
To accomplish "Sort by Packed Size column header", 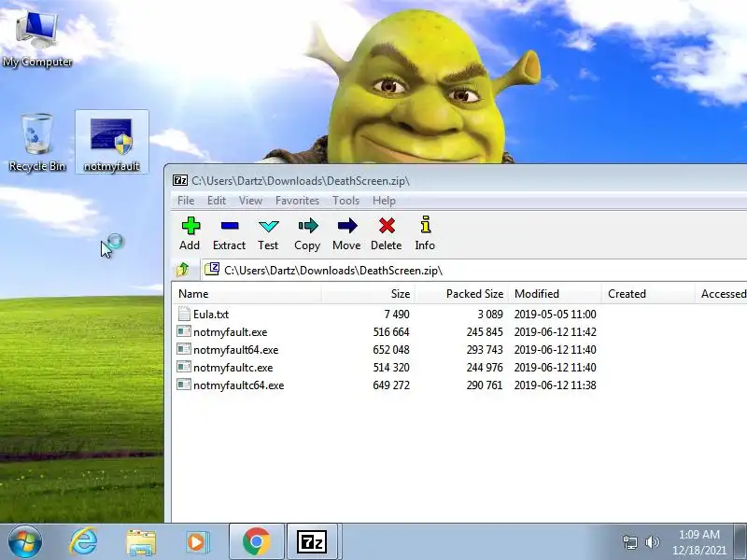I will [461, 294].
